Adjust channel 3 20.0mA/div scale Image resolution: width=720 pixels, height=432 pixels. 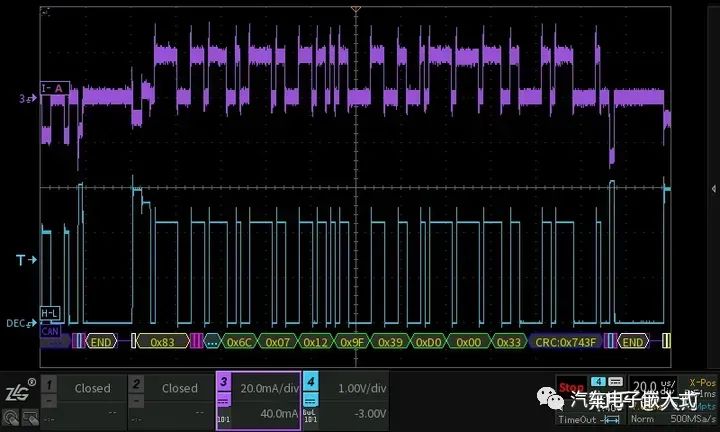269,388
